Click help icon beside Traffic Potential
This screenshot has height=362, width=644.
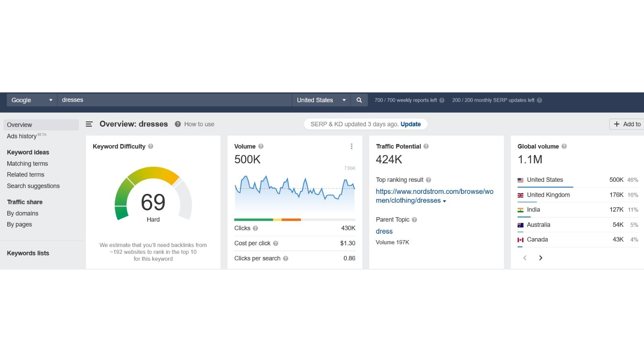(426, 146)
